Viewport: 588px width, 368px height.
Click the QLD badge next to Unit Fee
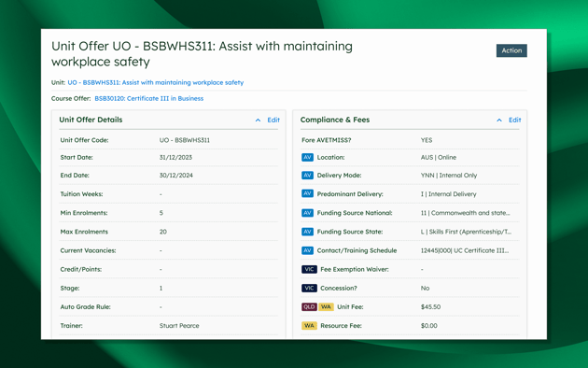[x=309, y=307]
